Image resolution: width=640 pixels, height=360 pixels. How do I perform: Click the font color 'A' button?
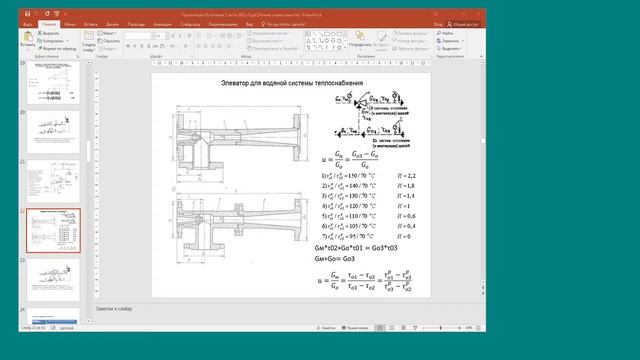pyautogui.click(x=186, y=47)
